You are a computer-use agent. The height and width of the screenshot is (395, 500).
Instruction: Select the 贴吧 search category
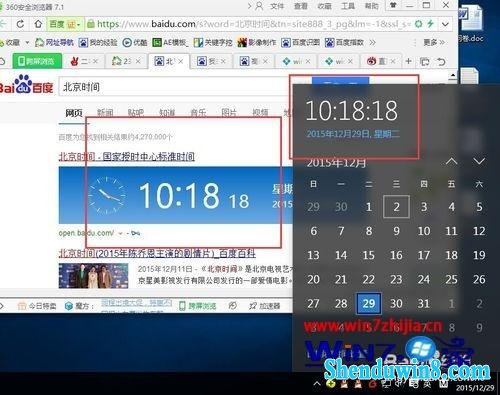pyautogui.click(x=136, y=113)
